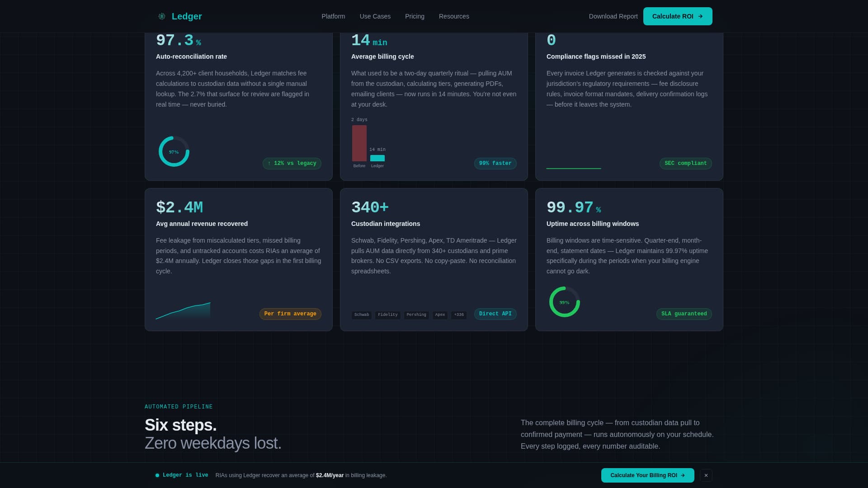The height and width of the screenshot is (488, 868).
Task: Click the Calculate Your Billing ROI button
Action: click(x=647, y=475)
